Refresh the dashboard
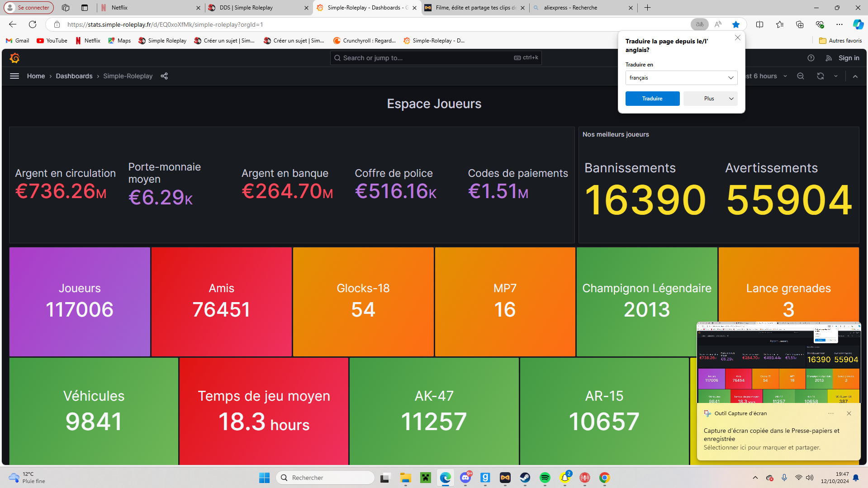 click(821, 76)
